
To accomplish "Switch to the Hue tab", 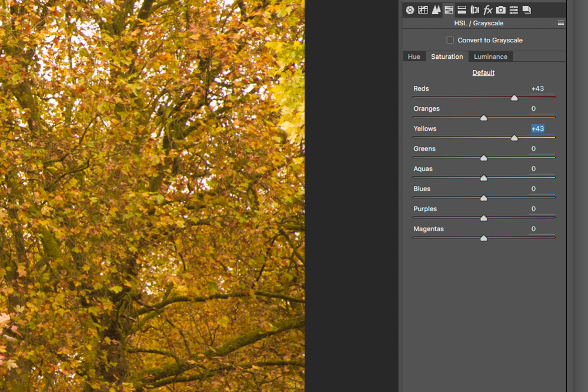I will click(x=414, y=57).
